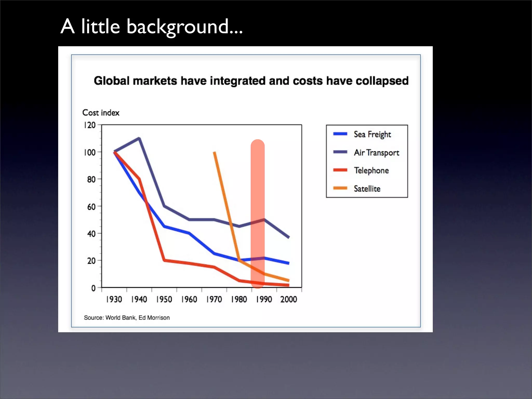The height and width of the screenshot is (399, 532).
Task: Click the chart title about global markets
Action: 251,81
